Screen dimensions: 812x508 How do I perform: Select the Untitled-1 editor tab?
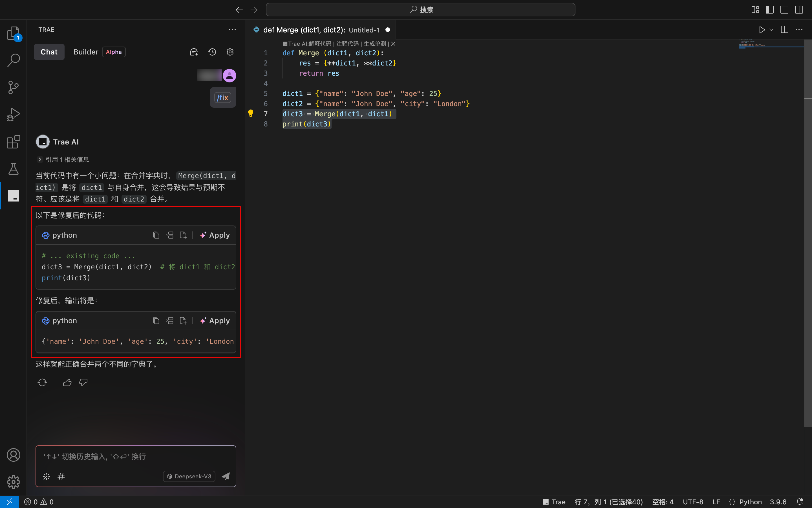click(321, 30)
